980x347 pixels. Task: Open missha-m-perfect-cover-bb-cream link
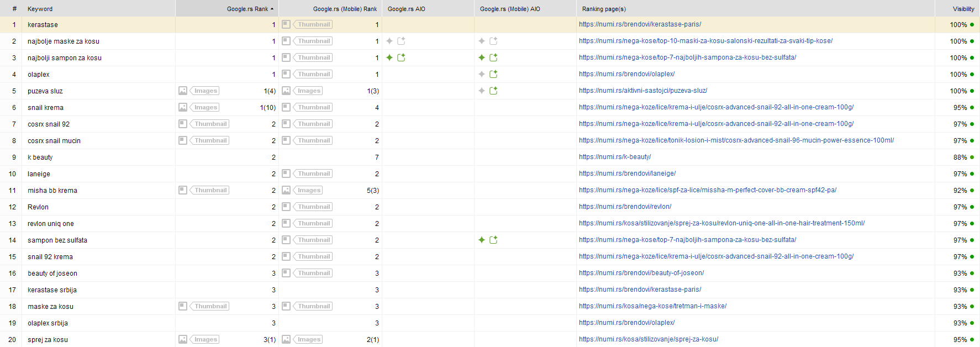[708, 190]
